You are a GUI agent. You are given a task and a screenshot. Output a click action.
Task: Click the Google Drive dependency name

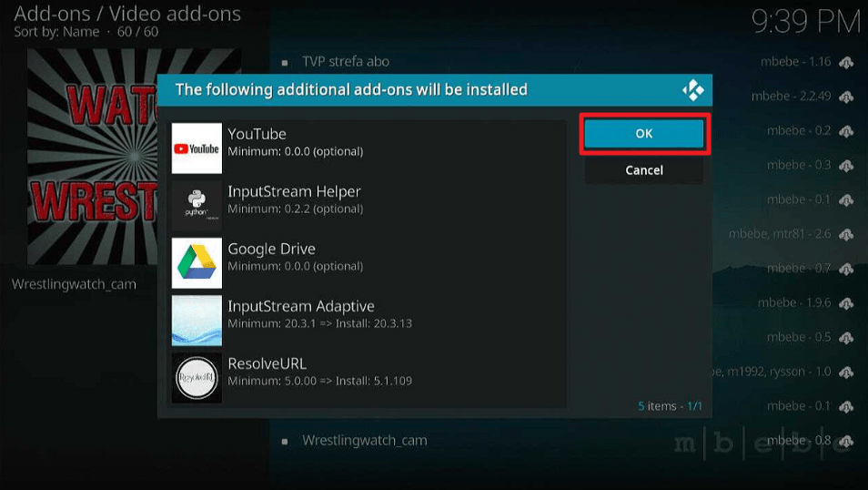271,249
